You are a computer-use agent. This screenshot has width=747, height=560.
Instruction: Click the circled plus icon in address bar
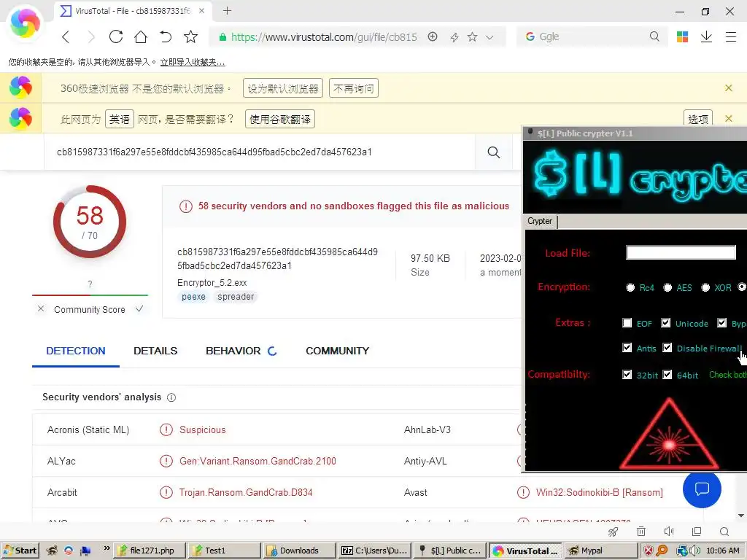[433, 36]
